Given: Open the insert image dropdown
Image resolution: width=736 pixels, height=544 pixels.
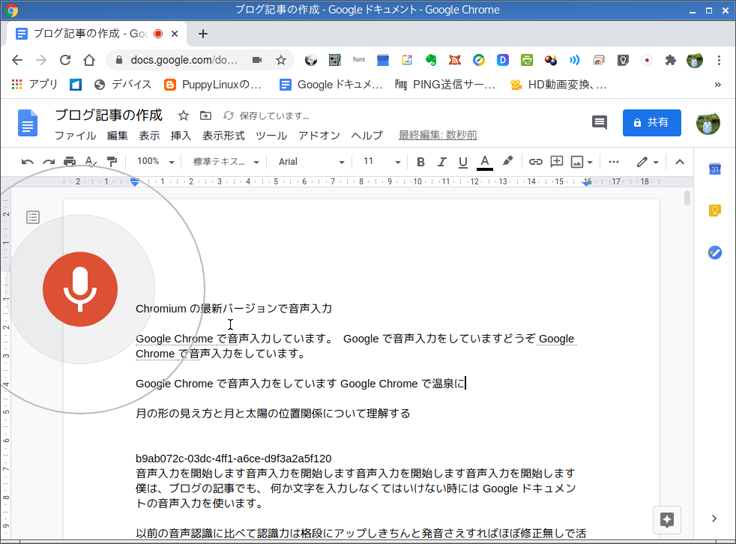Looking at the screenshot, I should 582,162.
